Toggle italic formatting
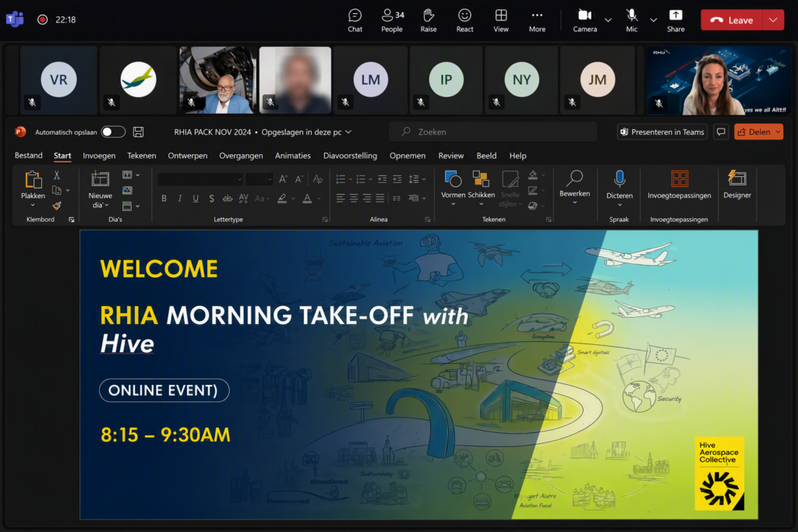The width and height of the screenshot is (798, 532). 180,199
